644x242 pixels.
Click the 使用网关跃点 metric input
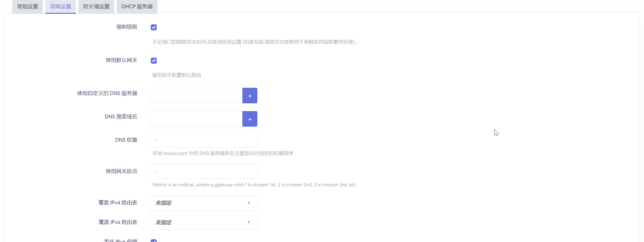click(x=203, y=172)
